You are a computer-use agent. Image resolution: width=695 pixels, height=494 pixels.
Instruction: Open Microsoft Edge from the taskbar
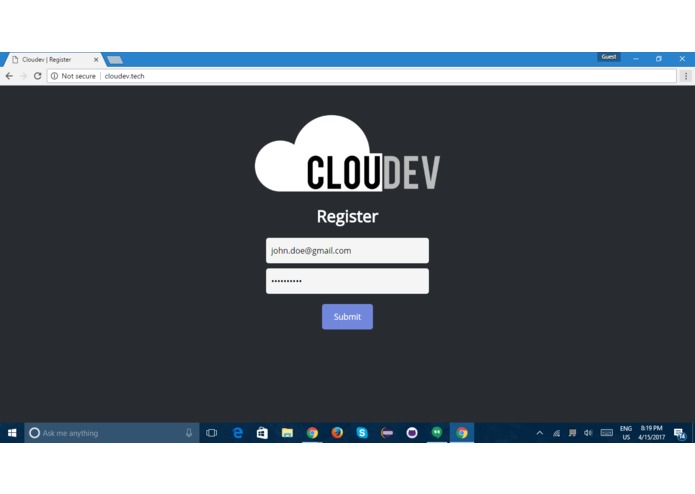238,433
